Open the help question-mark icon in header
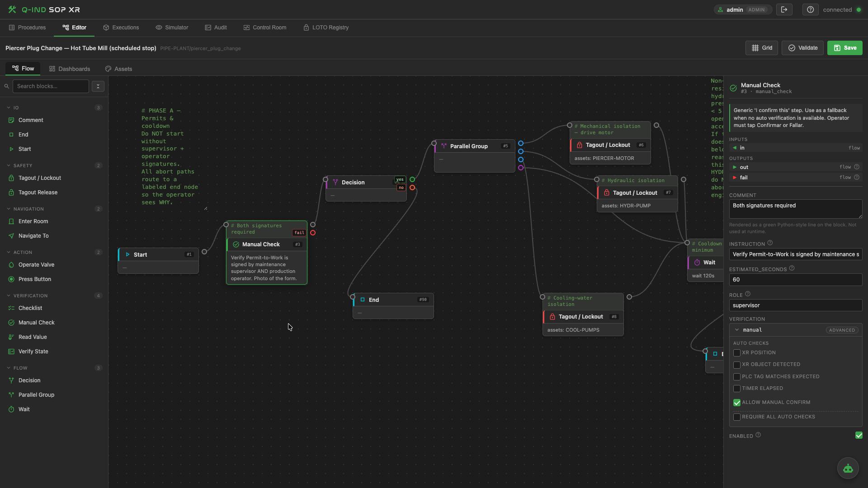Image resolution: width=868 pixels, height=488 pixels. [811, 9]
